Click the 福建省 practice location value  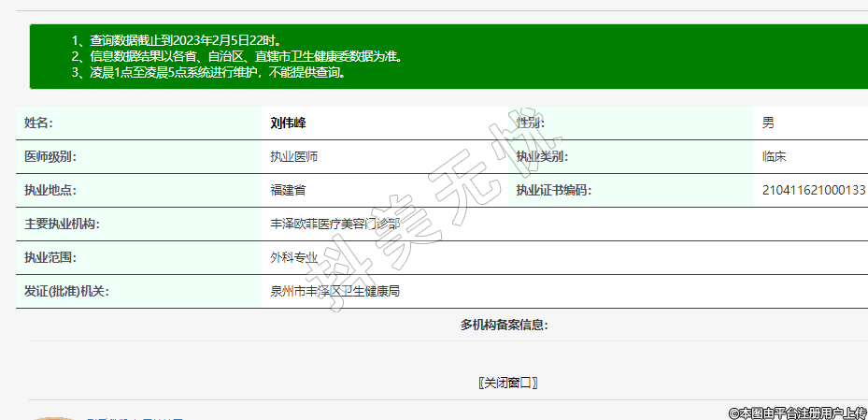288,190
